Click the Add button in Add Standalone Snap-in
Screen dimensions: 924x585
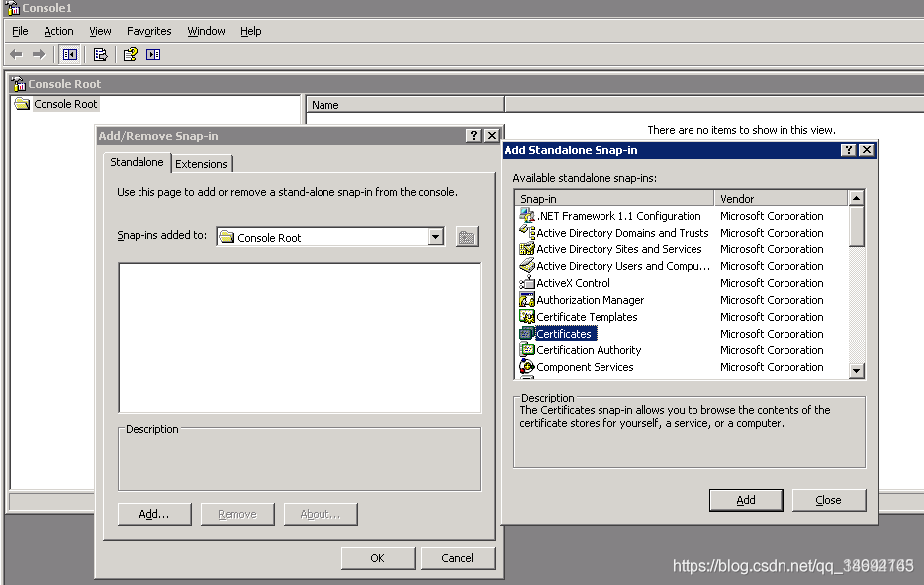(x=746, y=500)
